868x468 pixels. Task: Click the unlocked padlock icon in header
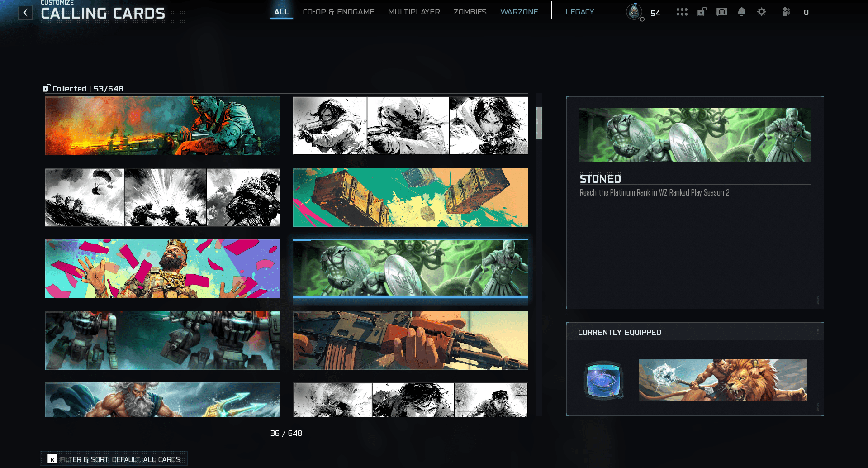click(x=702, y=12)
